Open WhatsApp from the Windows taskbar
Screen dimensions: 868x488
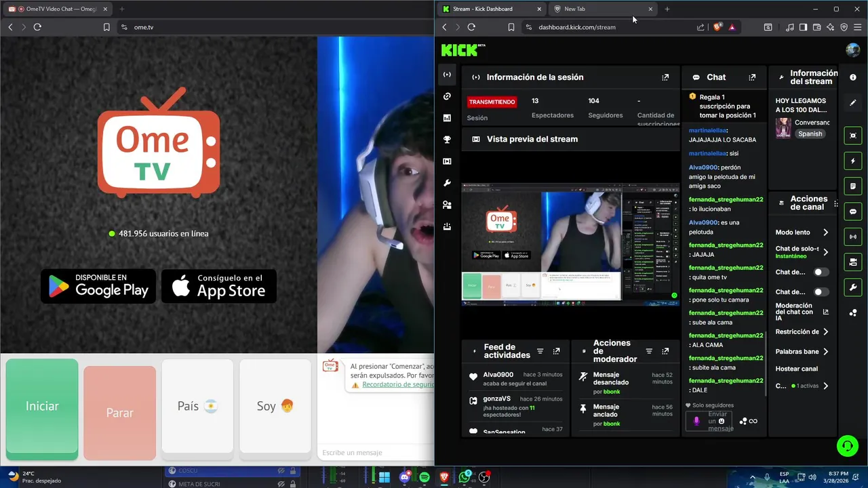point(465,477)
